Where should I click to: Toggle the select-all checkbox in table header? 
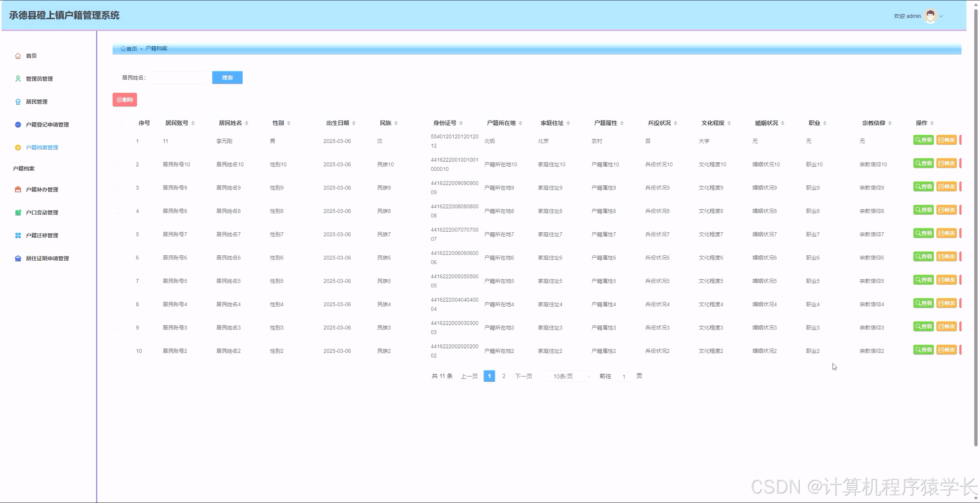tap(120, 123)
